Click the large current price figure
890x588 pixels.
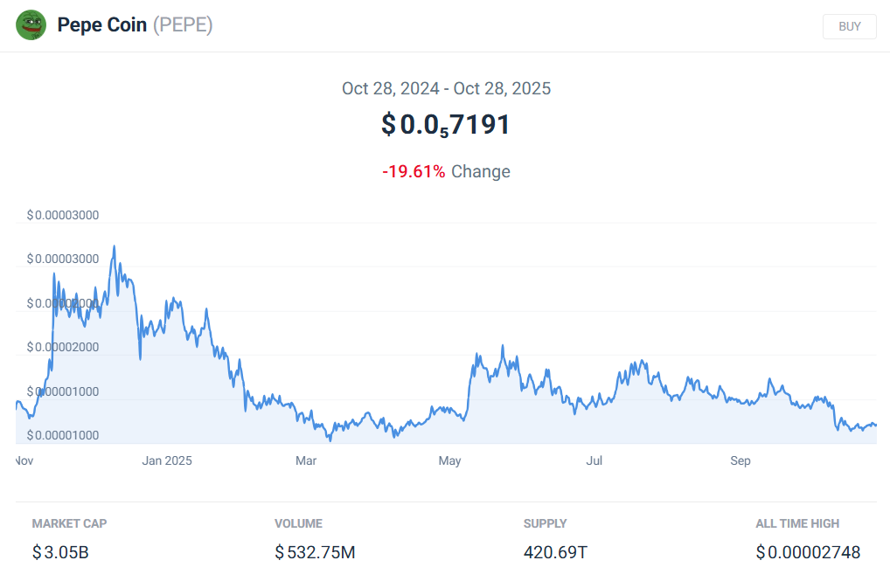pos(446,125)
